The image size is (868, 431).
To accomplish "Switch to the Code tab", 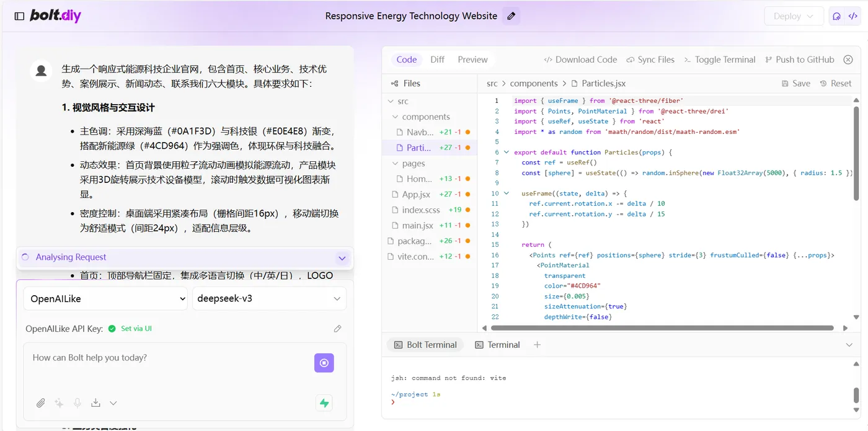I will 407,60.
